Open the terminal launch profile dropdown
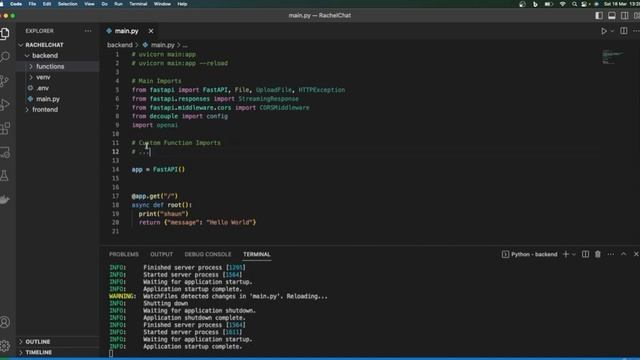 [574, 255]
